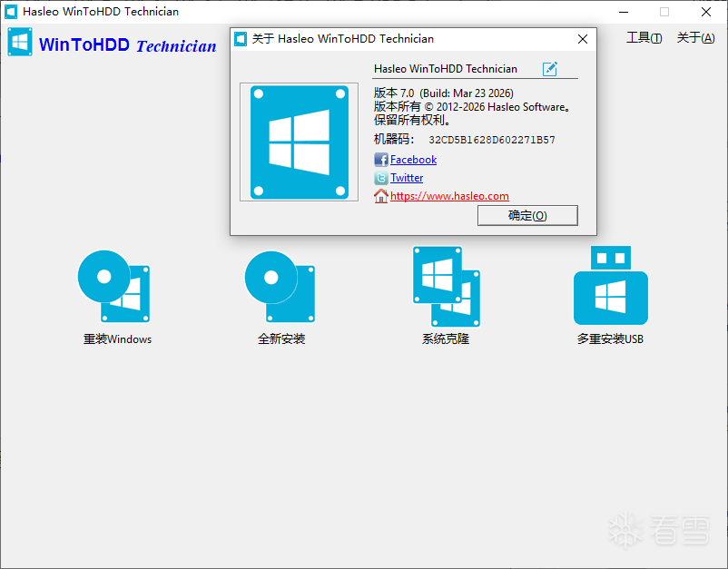Choose the 多重安装USB drive icon
The image size is (728, 569).
610,287
